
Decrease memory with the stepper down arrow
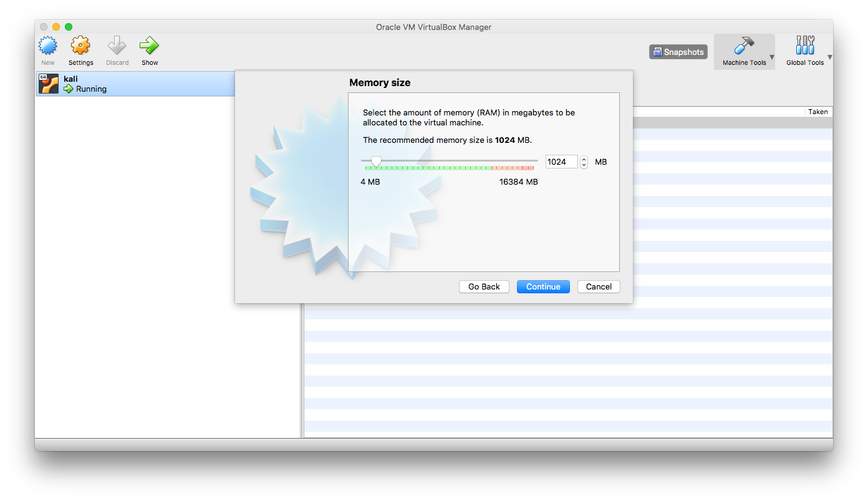point(584,165)
